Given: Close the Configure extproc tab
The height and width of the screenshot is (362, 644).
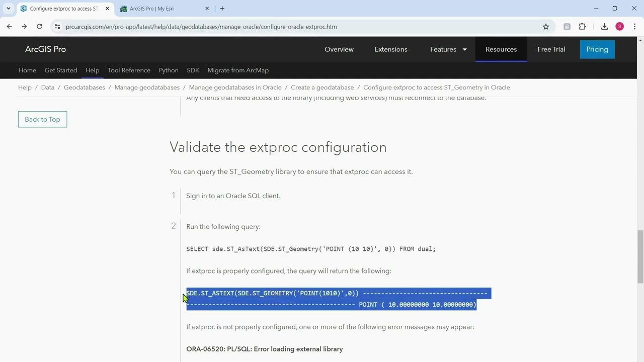Looking at the screenshot, I should 107,9.
